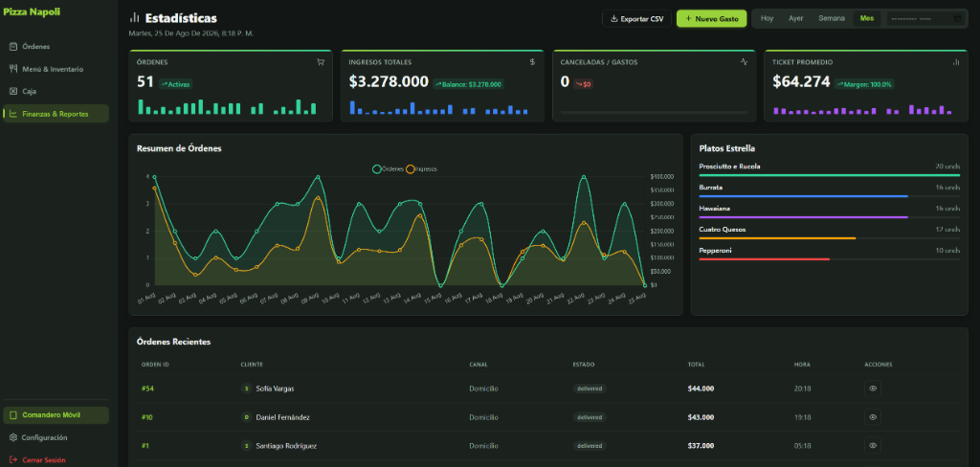Click the CLIENTE column header
Screen dimensions: 980x467
pyautogui.click(x=252, y=365)
